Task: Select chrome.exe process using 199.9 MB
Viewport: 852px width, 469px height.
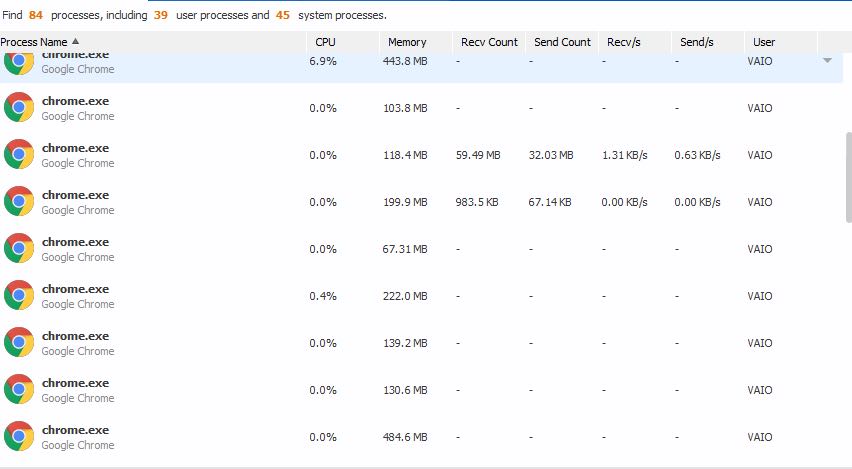Action: coord(421,202)
